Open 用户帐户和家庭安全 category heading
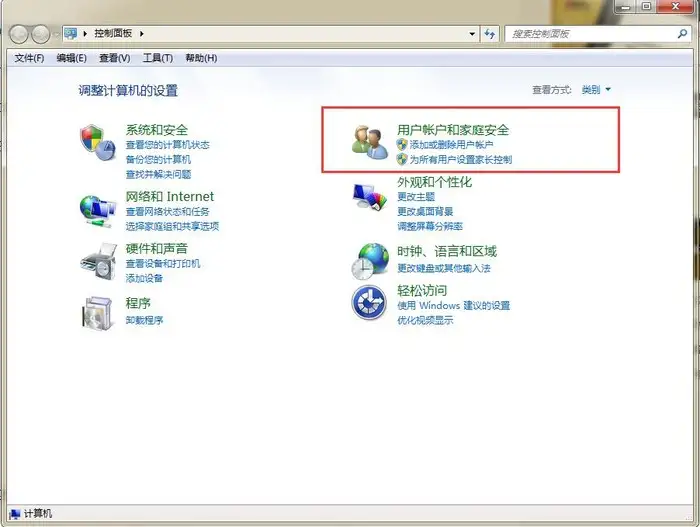This screenshot has width=700, height=527. pos(453,130)
